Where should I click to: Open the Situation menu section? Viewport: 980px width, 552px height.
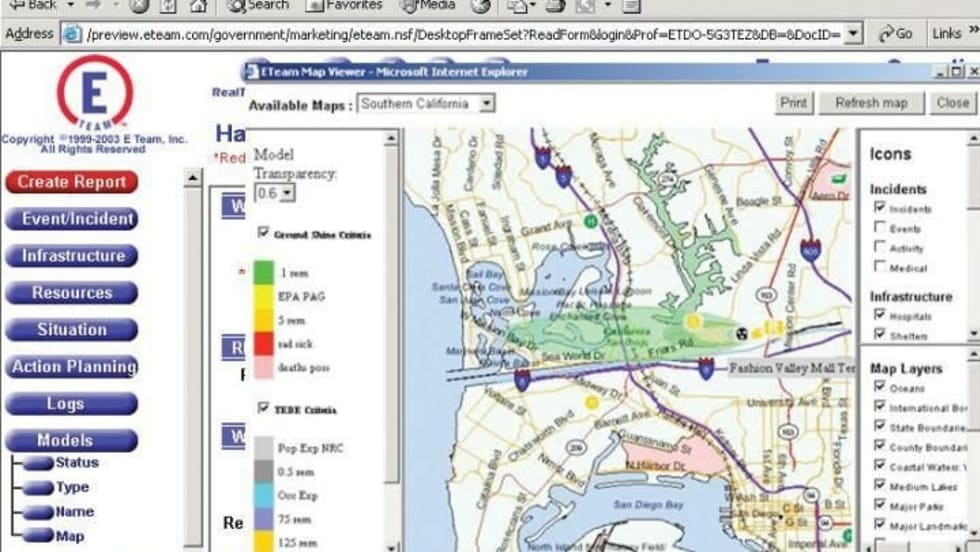[71, 330]
